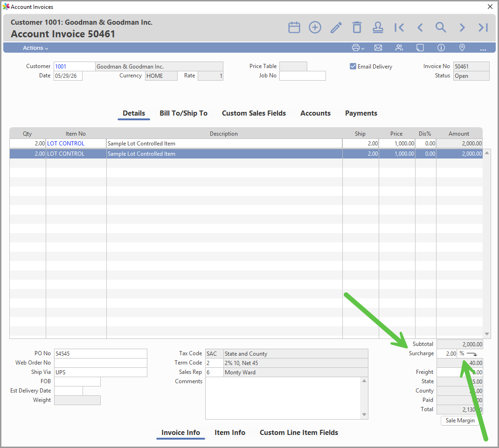Click the Description column header

[x=224, y=134]
